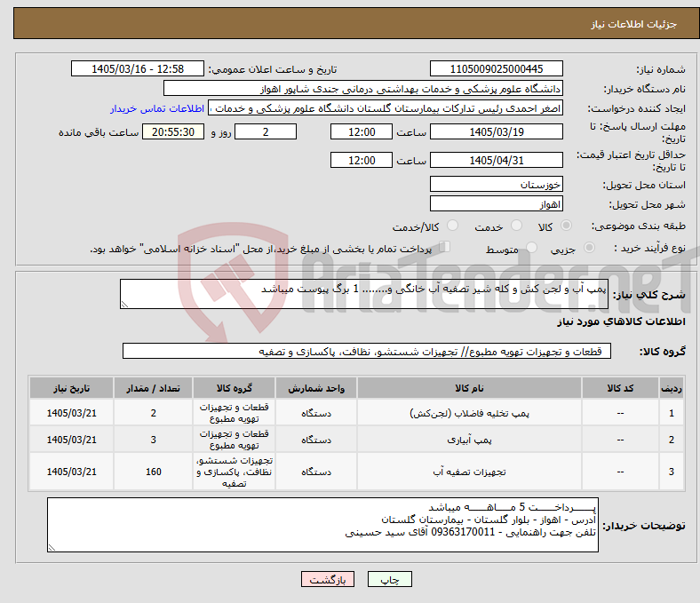Click the تعداد / مقدار column header

point(153,388)
